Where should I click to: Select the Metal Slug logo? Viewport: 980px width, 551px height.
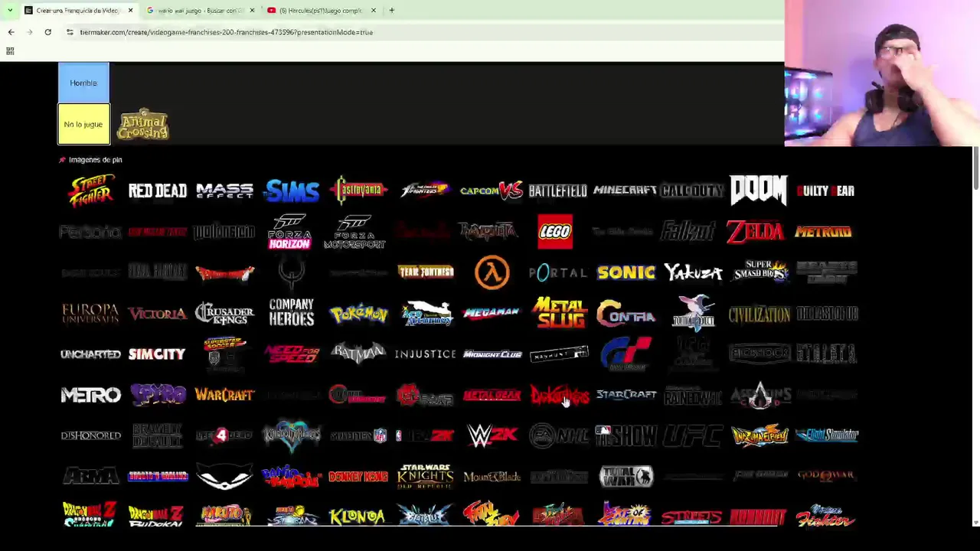tap(560, 314)
